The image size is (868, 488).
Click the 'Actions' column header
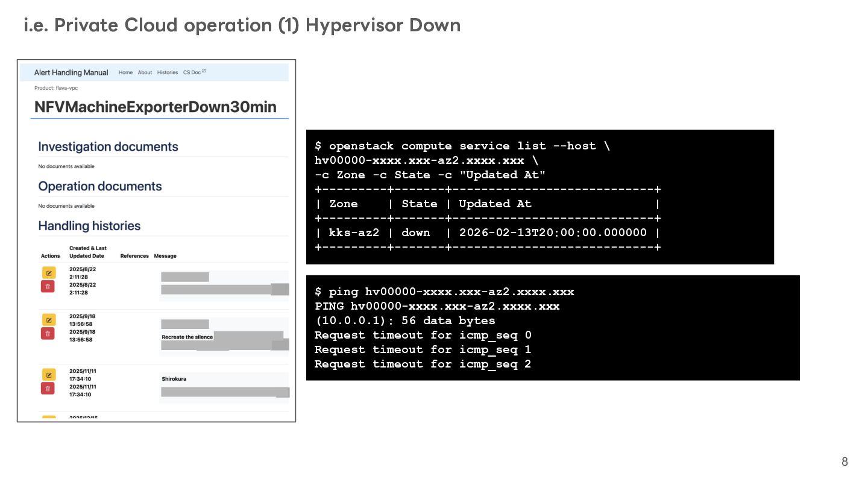pos(51,256)
